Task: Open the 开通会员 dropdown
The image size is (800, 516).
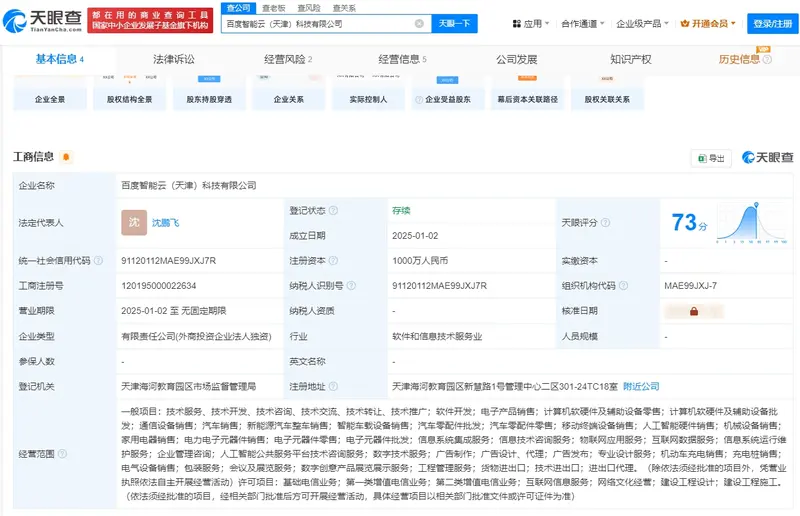Action: click(708, 23)
